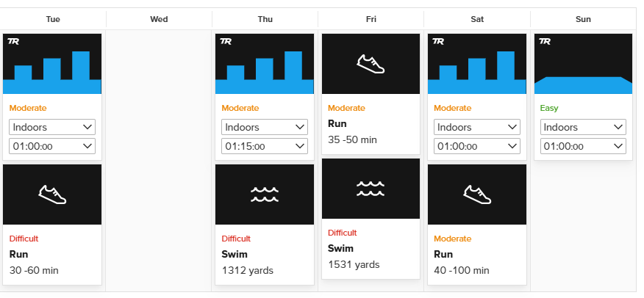Click the TR logo on Thursday's workout
This screenshot has width=644, height=298.
[x=225, y=42]
